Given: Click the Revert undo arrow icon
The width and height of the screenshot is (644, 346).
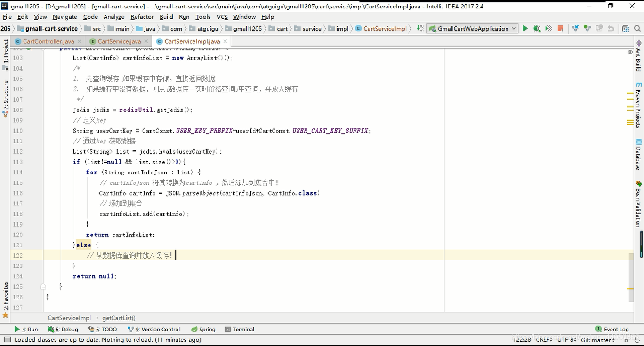Looking at the screenshot, I should 611,29.
